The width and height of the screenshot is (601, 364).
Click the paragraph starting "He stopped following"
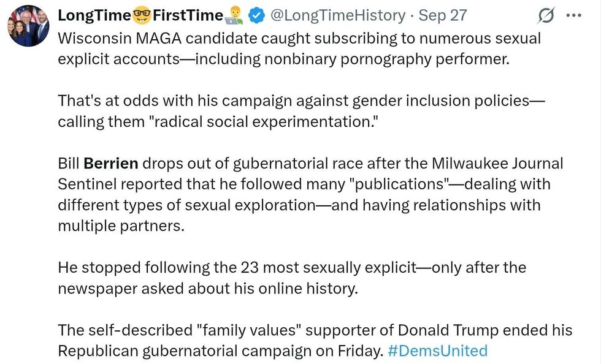[x=292, y=278]
